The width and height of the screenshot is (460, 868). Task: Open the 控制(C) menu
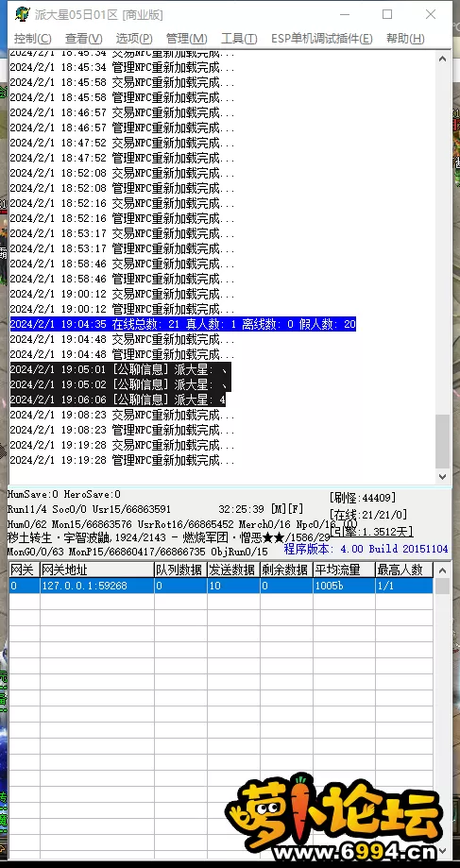coord(33,39)
